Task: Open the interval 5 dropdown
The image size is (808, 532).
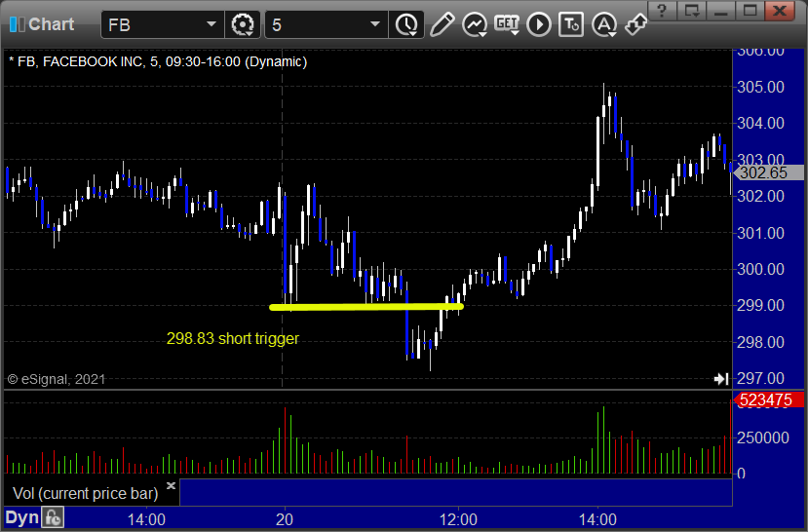Action: click(x=375, y=24)
